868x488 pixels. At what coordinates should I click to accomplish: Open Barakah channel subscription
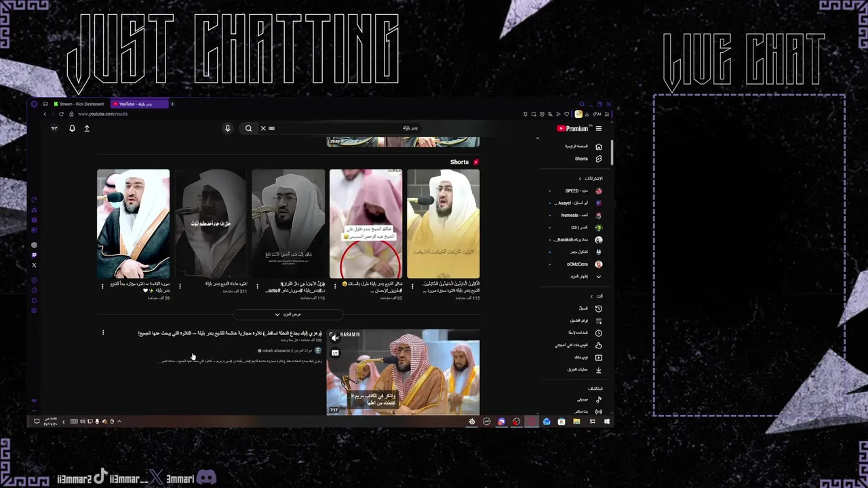click(x=578, y=239)
